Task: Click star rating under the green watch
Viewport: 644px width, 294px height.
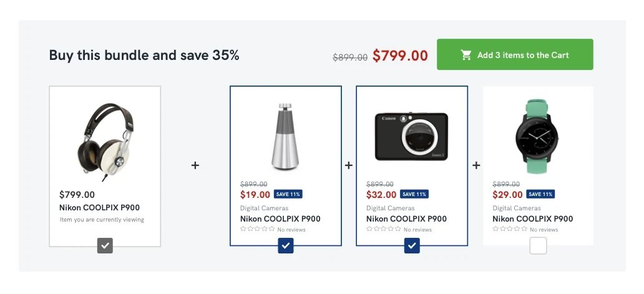Action: [509, 229]
